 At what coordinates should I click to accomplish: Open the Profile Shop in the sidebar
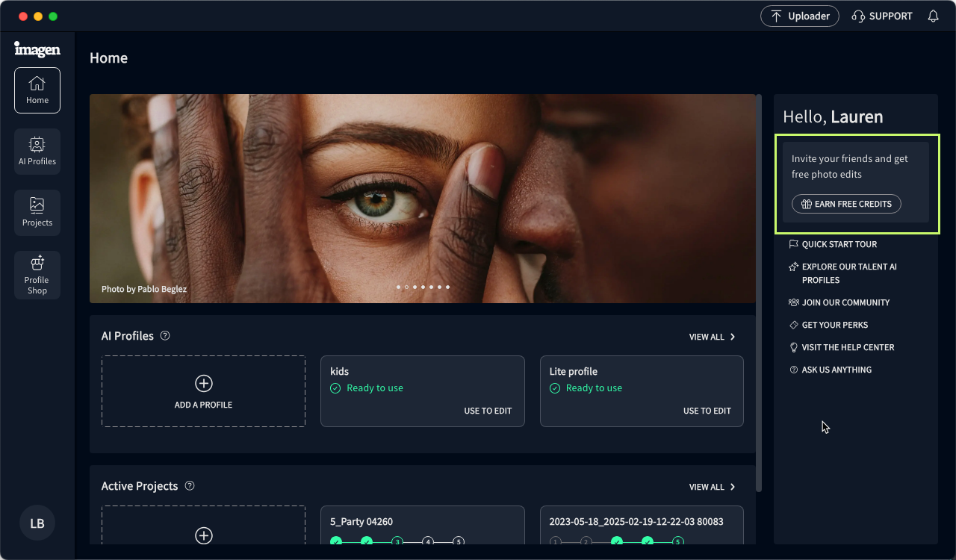click(x=37, y=275)
